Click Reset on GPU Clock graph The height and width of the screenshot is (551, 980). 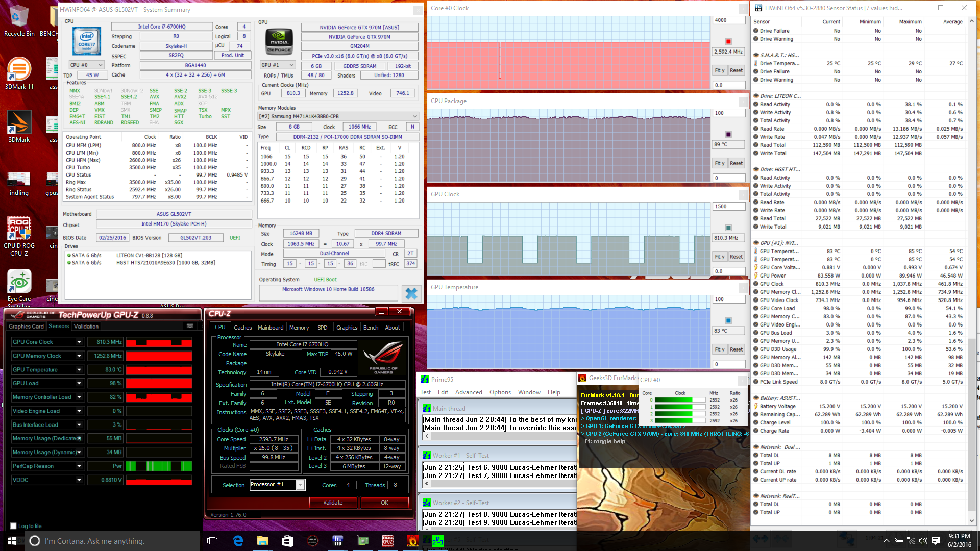[736, 257]
